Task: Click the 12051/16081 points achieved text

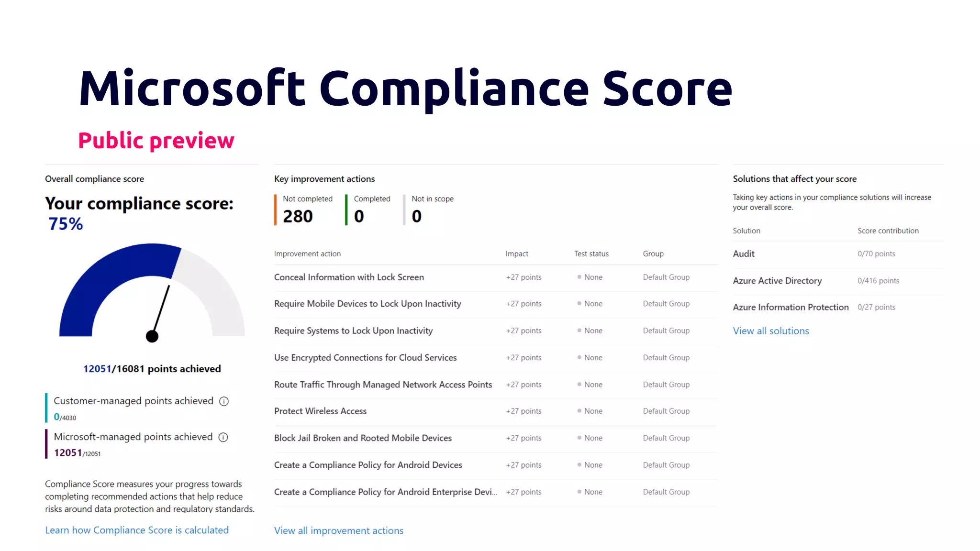Action: point(152,369)
